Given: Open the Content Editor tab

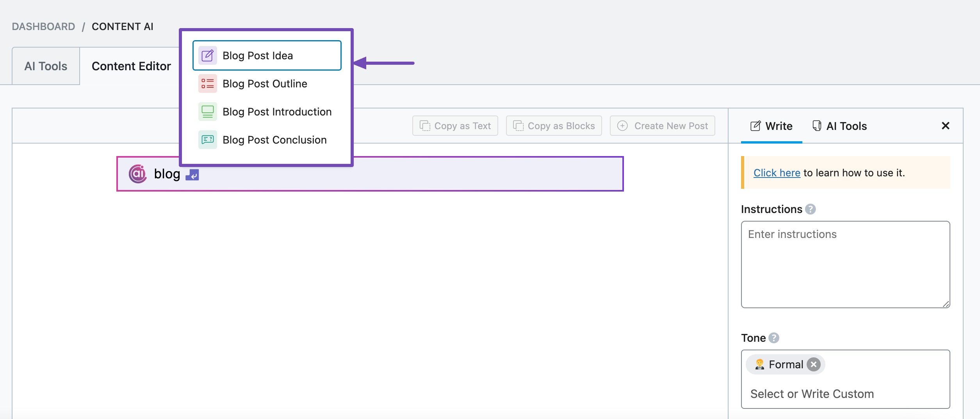Looking at the screenshot, I should (131, 66).
